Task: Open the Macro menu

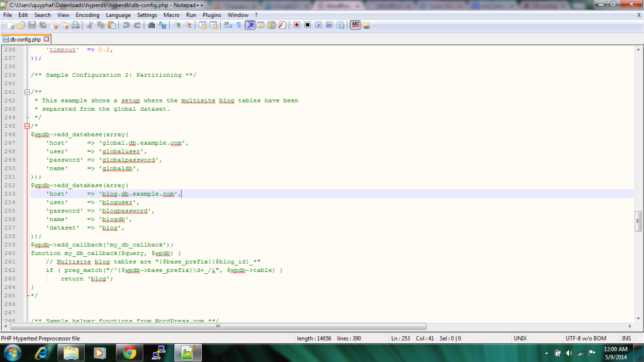Action: [171, 15]
